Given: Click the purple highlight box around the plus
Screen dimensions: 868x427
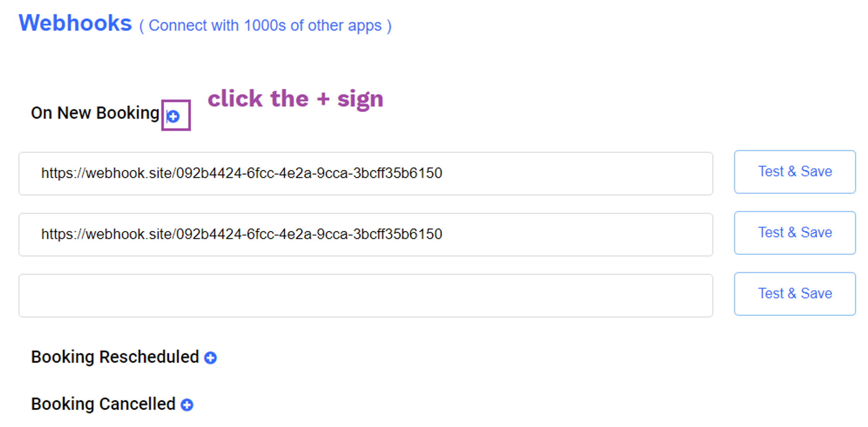Looking at the screenshot, I should tap(176, 115).
